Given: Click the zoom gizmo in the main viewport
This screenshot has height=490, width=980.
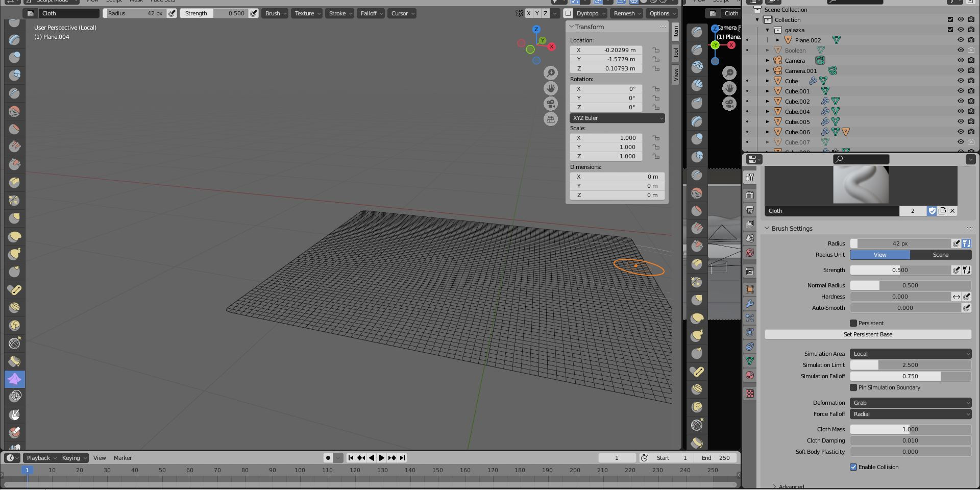Looking at the screenshot, I should [x=551, y=73].
